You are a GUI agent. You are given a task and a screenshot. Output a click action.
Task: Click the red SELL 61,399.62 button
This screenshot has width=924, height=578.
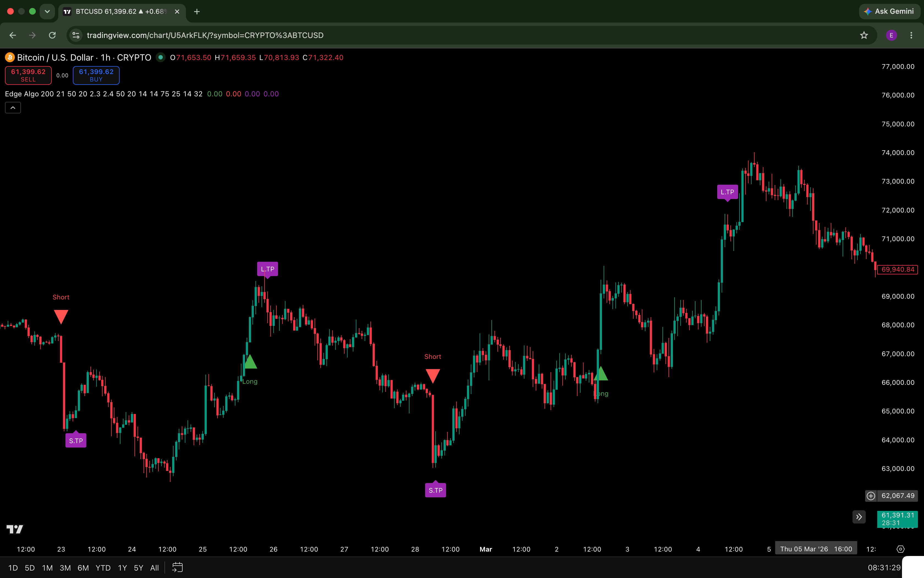[x=28, y=75]
